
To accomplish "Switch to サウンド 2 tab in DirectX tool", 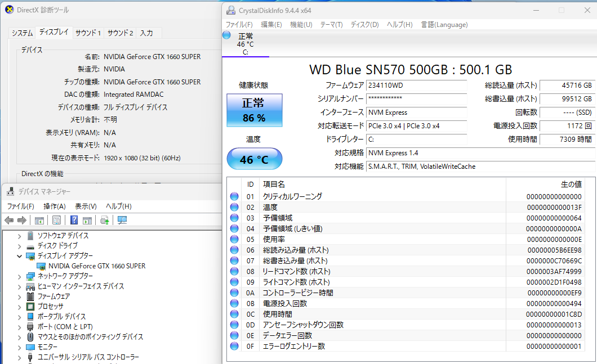I will click(120, 33).
